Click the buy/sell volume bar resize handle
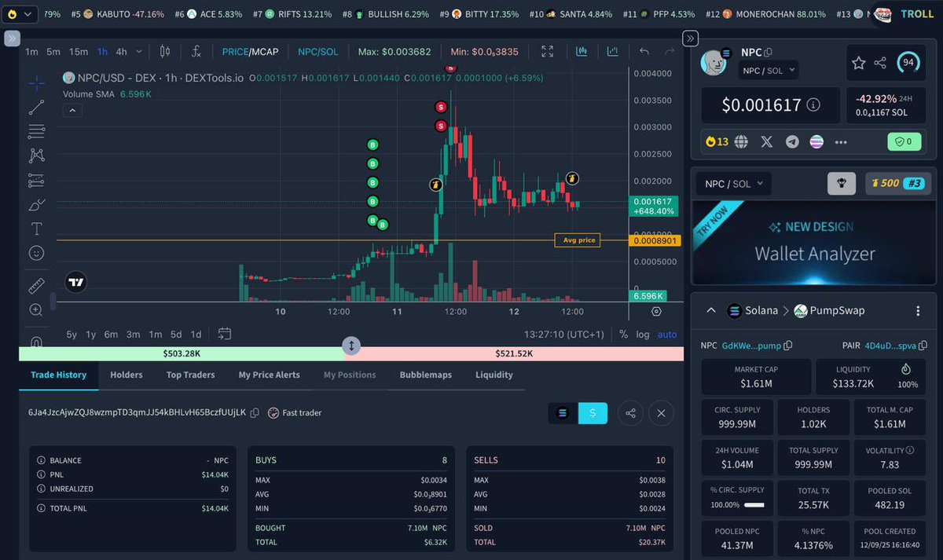The height and width of the screenshot is (560, 943). (351, 346)
